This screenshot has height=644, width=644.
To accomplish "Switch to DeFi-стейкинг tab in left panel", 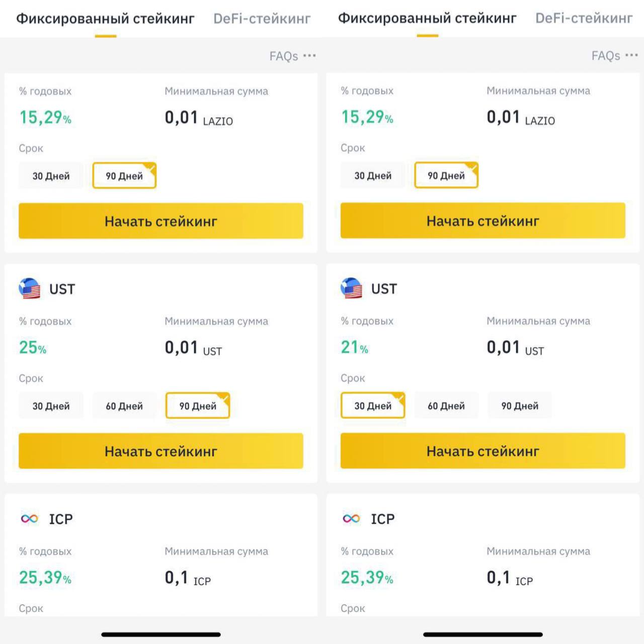I will tap(262, 19).
